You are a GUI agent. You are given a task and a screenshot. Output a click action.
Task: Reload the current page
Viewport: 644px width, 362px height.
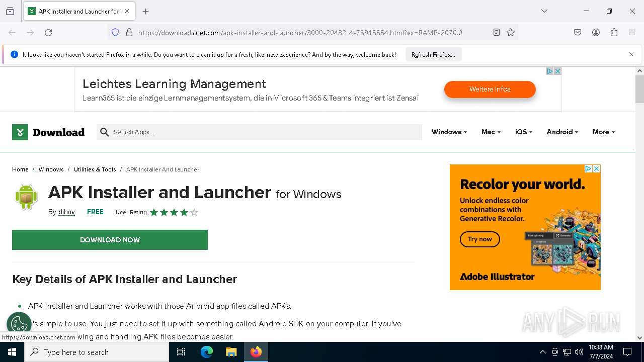(x=48, y=33)
